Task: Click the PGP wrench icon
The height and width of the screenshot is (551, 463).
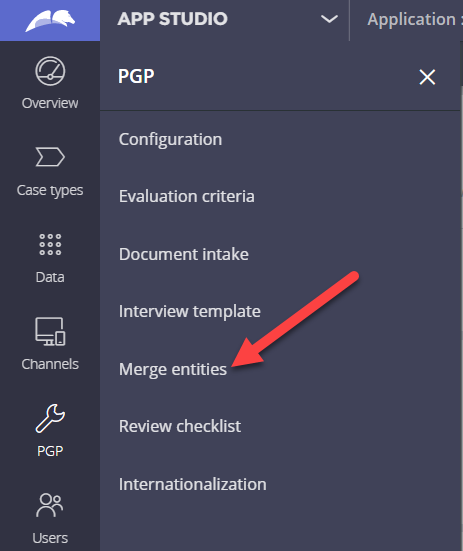Action: click(50, 418)
